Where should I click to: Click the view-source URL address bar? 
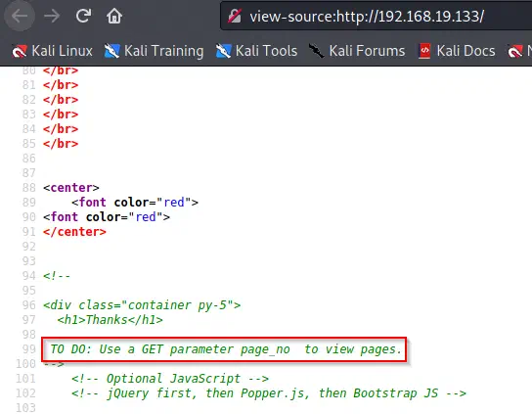376,16
